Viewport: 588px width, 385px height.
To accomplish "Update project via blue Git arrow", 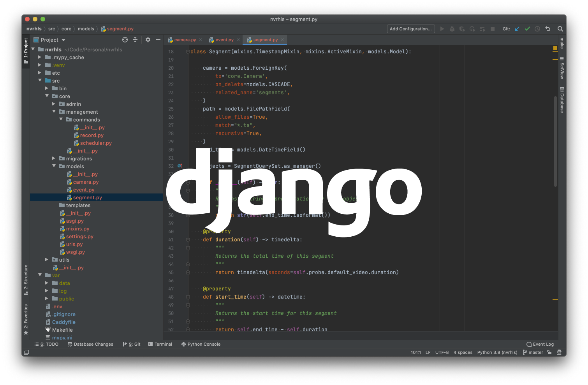I will (517, 29).
